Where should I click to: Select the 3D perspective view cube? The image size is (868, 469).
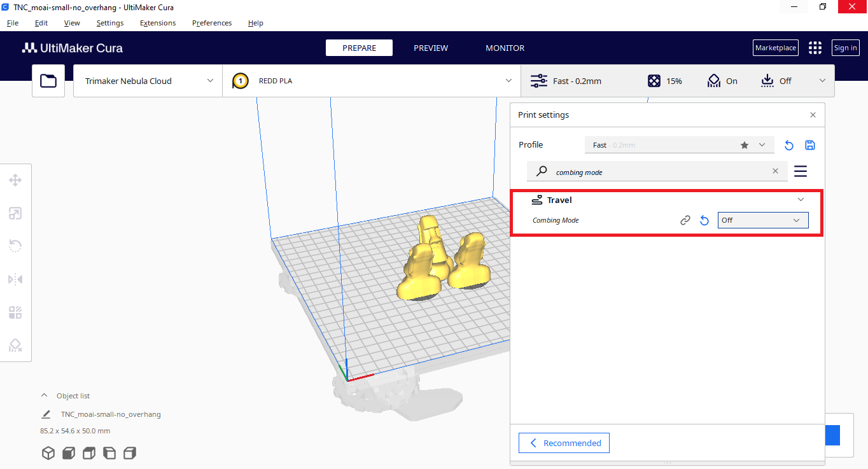(x=48, y=453)
